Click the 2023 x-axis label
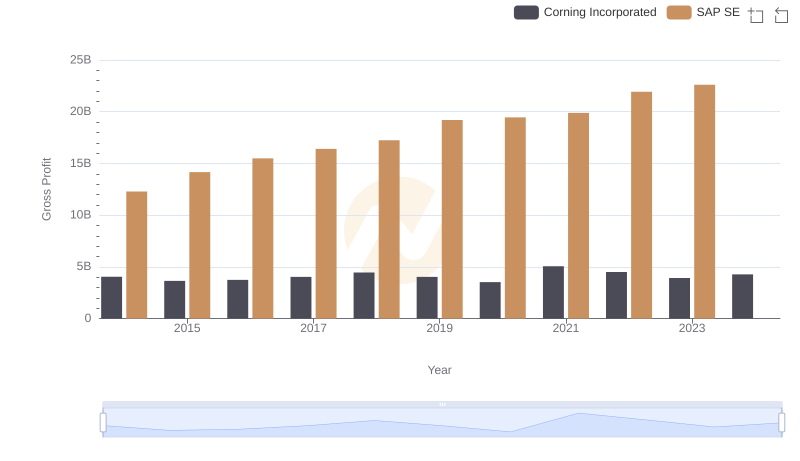Image resolution: width=800 pixels, height=461 pixels. 692,328
